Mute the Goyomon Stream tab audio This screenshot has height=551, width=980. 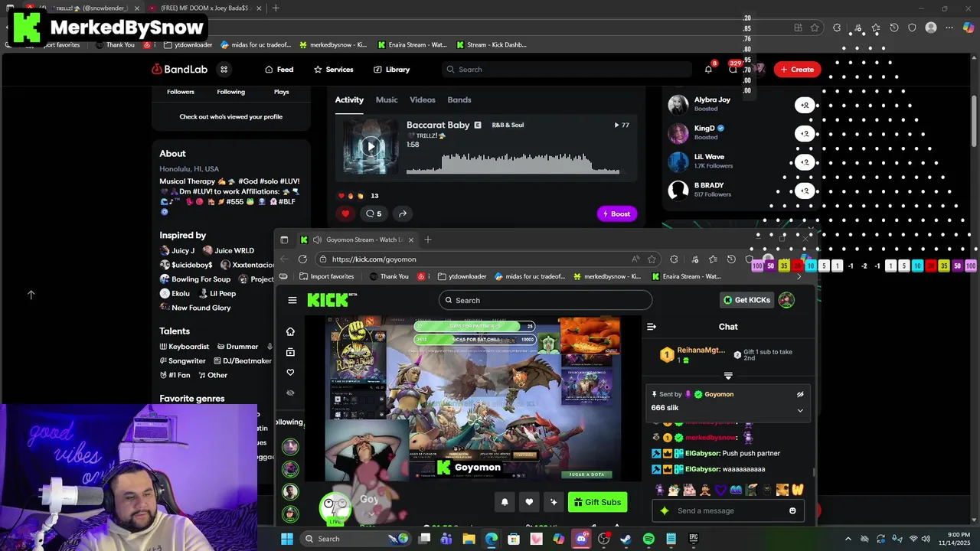pyautogui.click(x=317, y=240)
